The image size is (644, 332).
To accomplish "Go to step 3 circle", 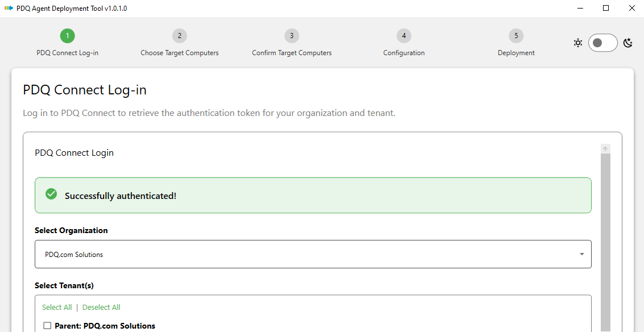I will click(292, 36).
